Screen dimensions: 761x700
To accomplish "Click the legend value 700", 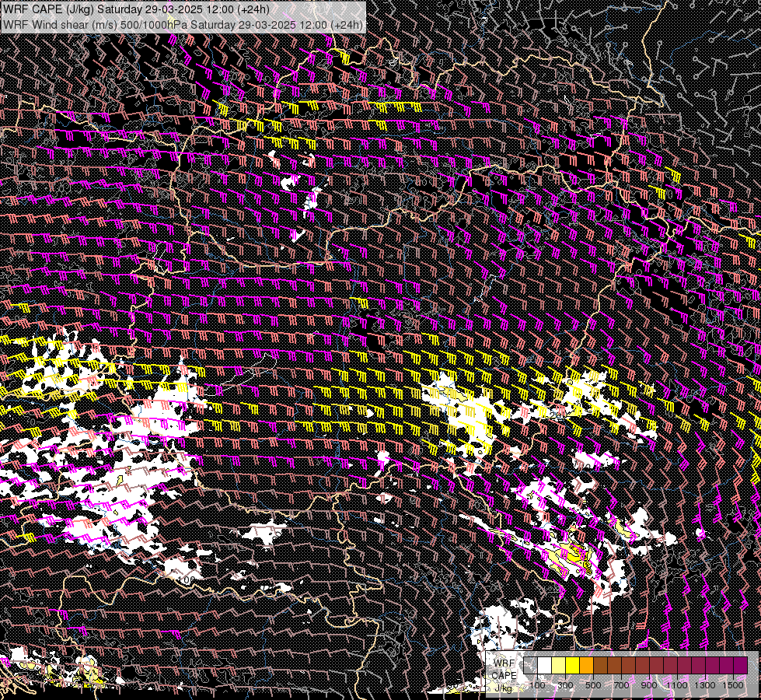I will click(621, 685).
